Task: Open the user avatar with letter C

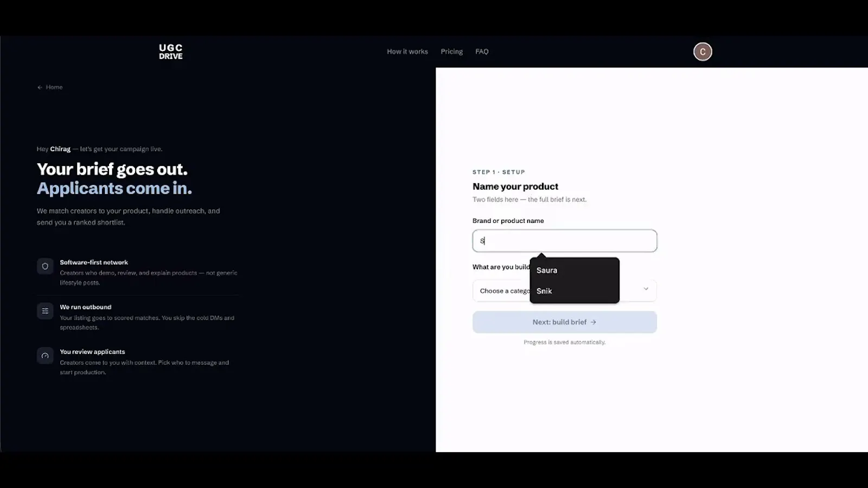Action: tap(703, 52)
